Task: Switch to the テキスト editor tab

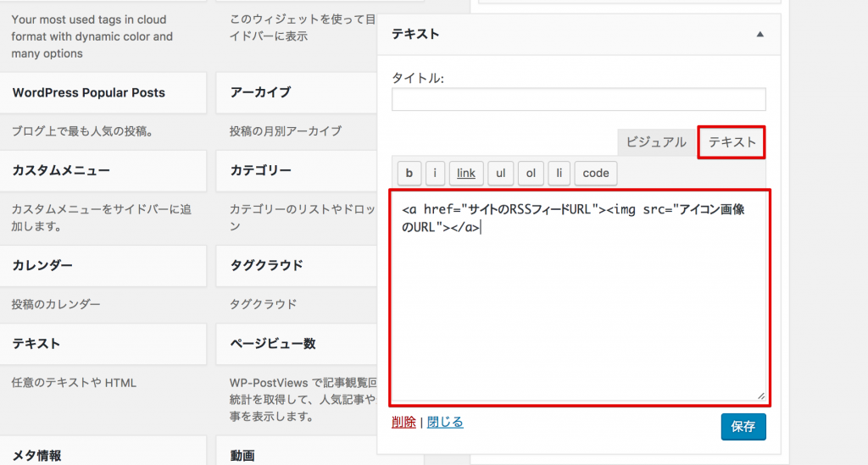Action: [732, 142]
